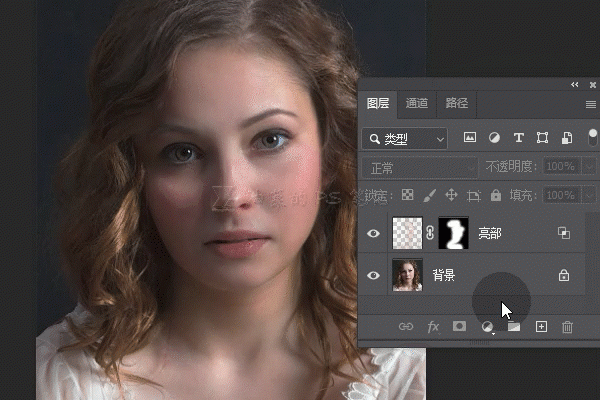The height and width of the screenshot is (400, 600).
Task: Expand the 不透明度 dropdown arrow
Action: pyautogui.click(x=589, y=167)
